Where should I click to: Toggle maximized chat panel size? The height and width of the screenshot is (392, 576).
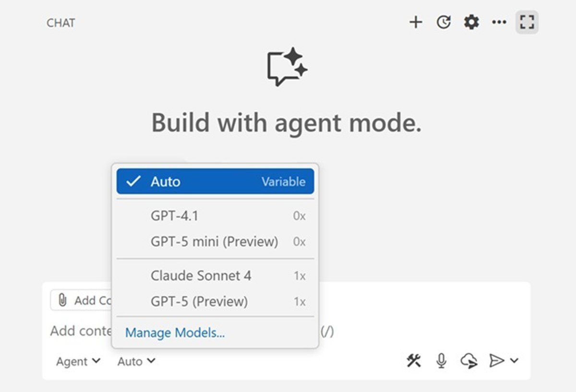(x=527, y=22)
